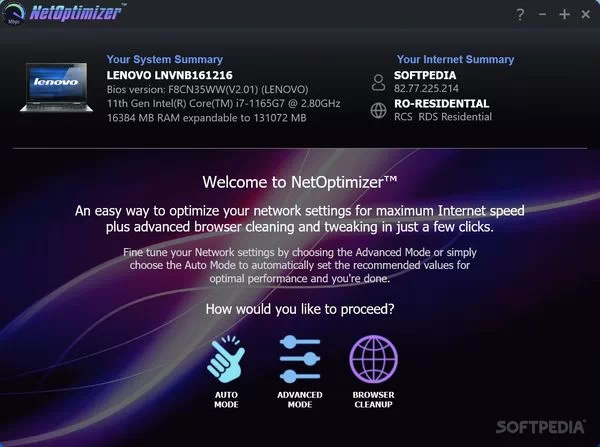This screenshot has width=600, height=447.
Task: Click the globe icon beside RO-RESIDENTIAL
Action: (x=378, y=110)
